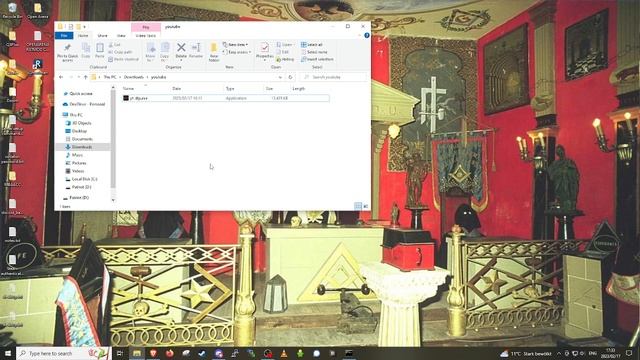Click Copy path in the ribbon

(120, 52)
